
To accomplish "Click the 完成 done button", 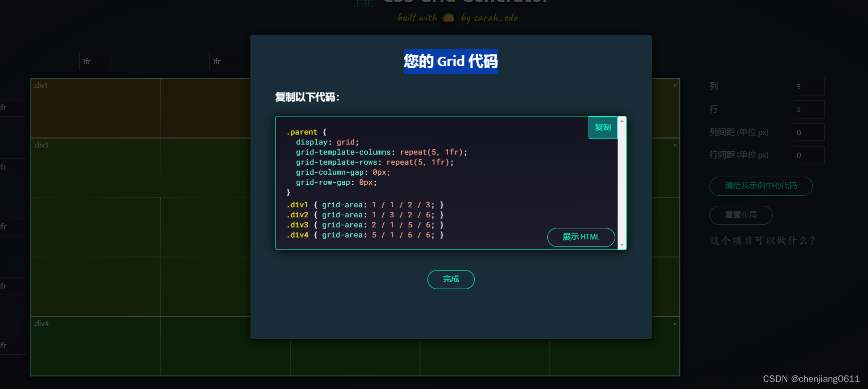I will pyautogui.click(x=451, y=280).
